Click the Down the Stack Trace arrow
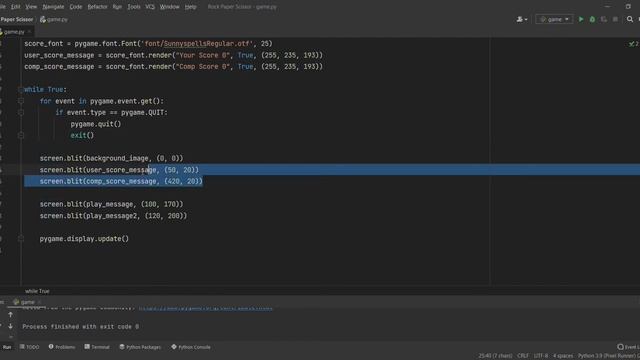640x360 pixels. (11, 326)
